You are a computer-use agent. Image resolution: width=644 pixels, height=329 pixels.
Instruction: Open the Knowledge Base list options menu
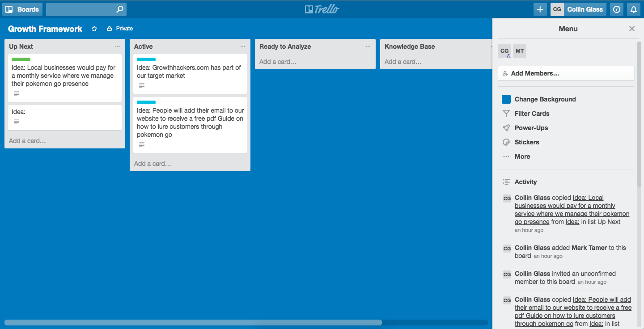pos(491,46)
